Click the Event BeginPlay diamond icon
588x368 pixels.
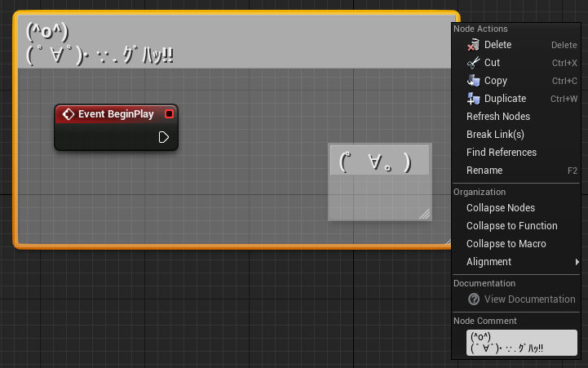69,114
